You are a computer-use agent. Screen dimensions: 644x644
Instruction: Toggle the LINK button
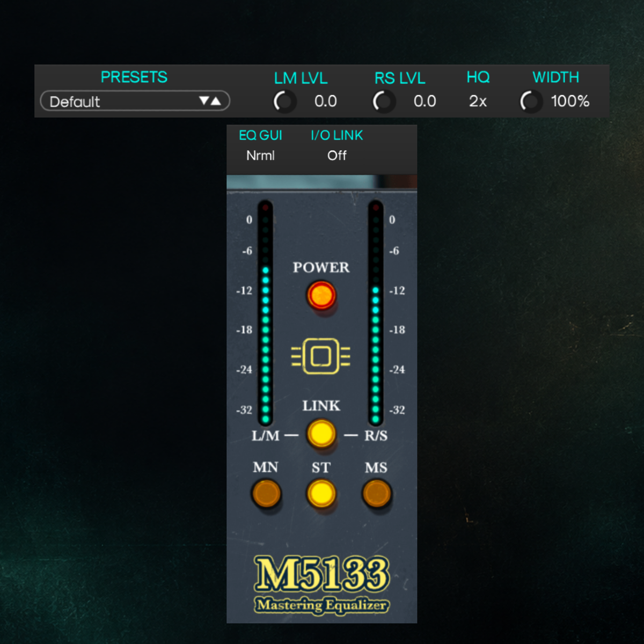click(321, 434)
